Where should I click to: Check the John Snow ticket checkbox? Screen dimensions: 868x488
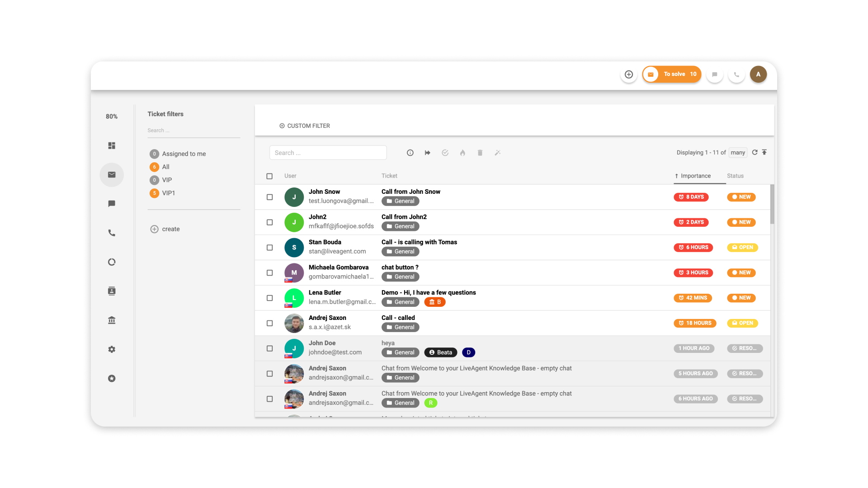[x=270, y=197]
